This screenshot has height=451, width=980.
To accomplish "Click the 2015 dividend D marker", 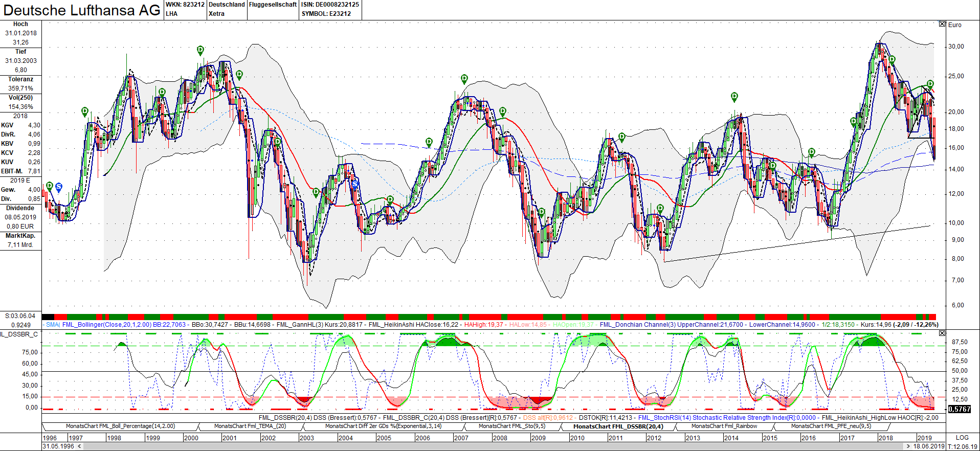I will pos(773,166).
